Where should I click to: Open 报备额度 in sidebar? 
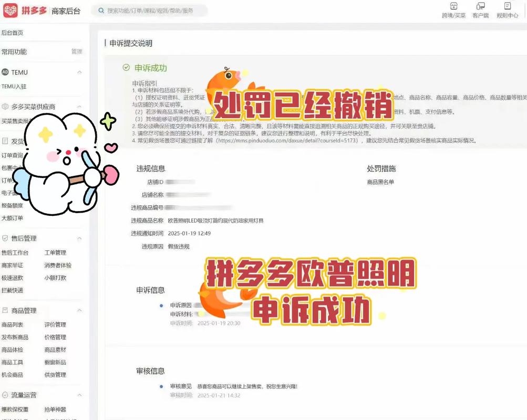tap(12, 205)
